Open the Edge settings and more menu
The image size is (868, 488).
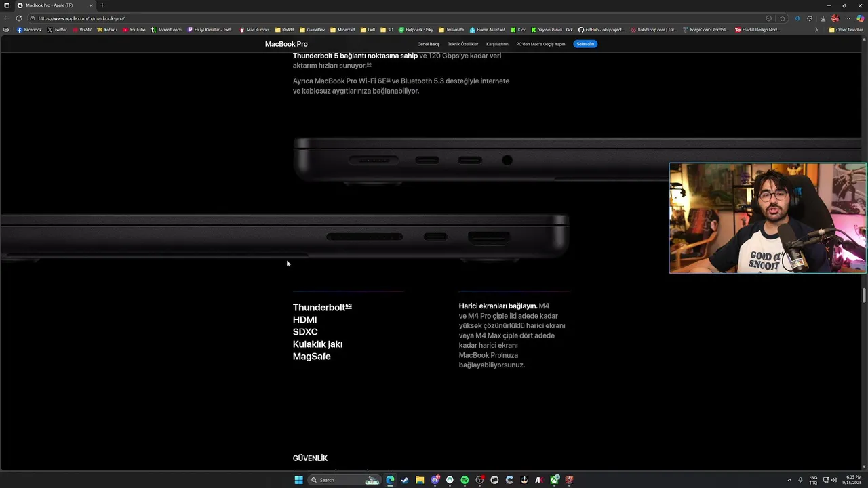click(848, 18)
